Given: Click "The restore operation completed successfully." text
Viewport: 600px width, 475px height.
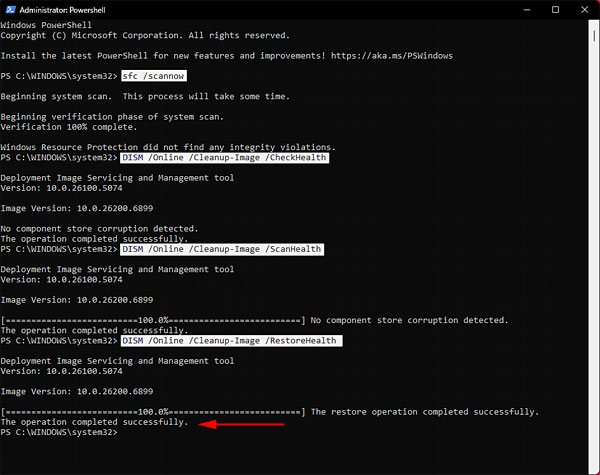Looking at the screenshot, I should click(x=425, y=412).
